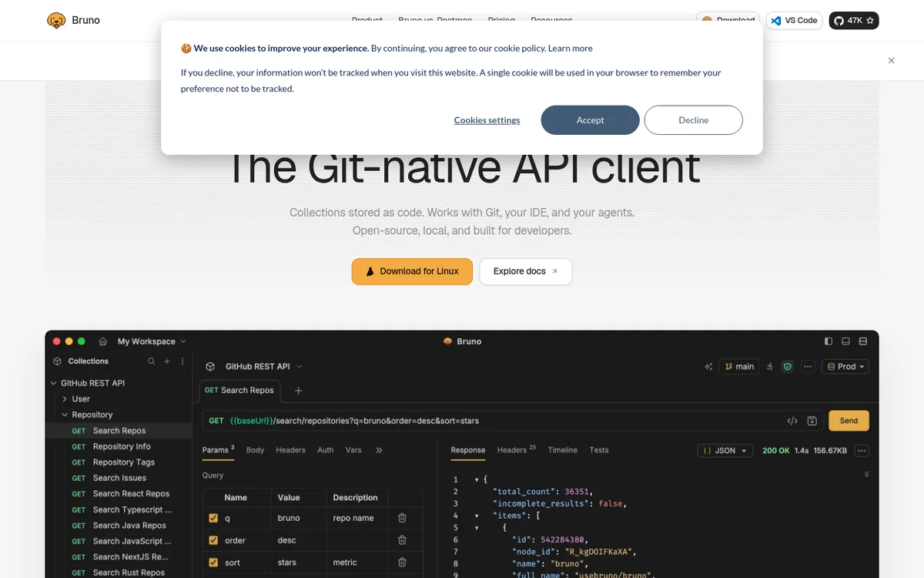This screenshot has height=578, width=924.
Task: Delete the q query parameter row
Action: (x=402, y=518)
